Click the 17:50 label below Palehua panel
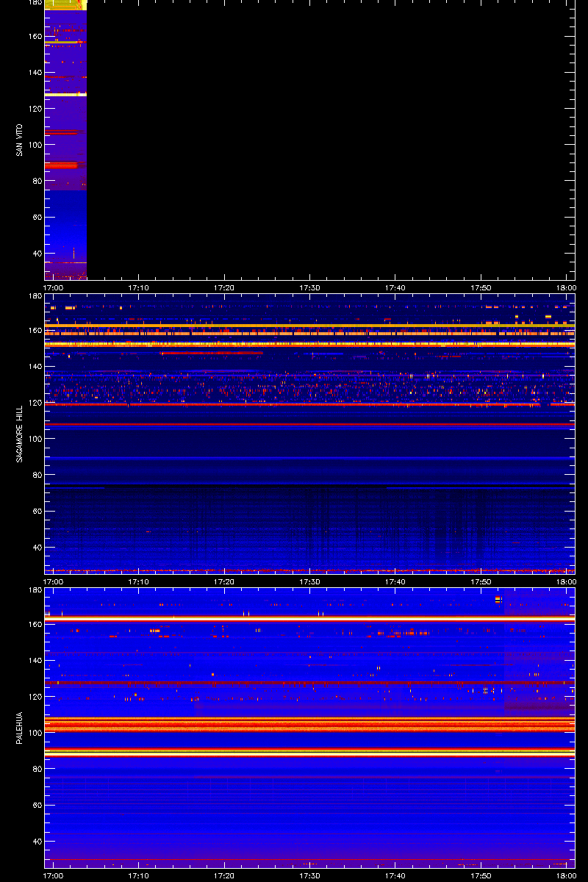 pyautogui.click(x=481, y=876)
